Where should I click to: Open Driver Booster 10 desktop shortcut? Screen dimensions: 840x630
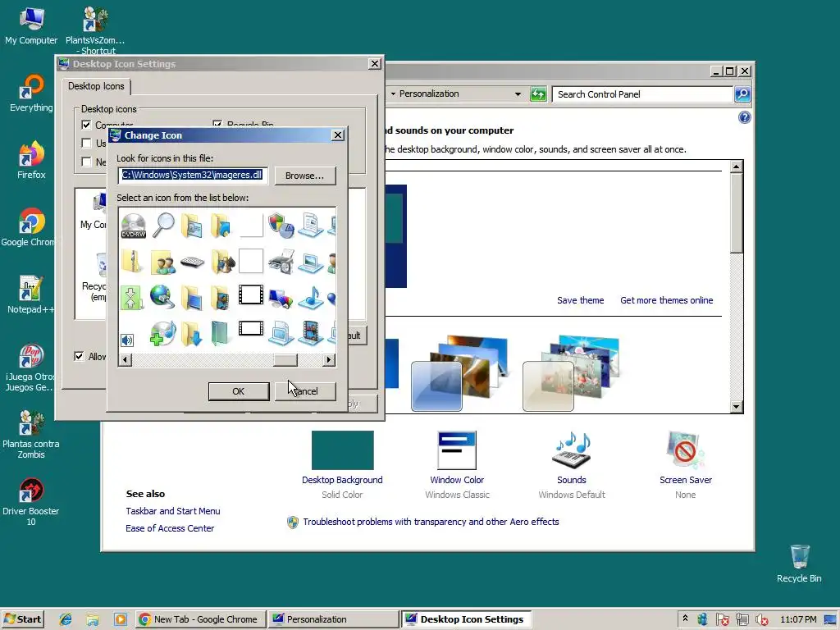coord(31,501)
